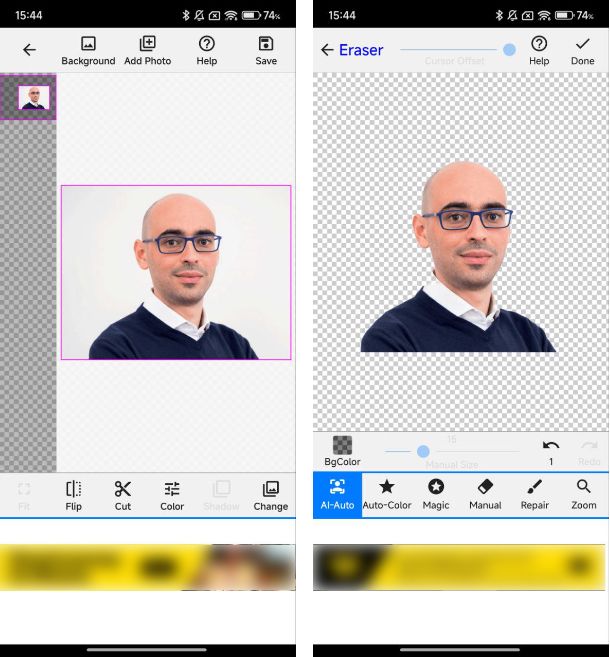The width and height of the screenshot is (610, 657).
Task: Click the Cursor Offset slider handle
Action: 509,50
